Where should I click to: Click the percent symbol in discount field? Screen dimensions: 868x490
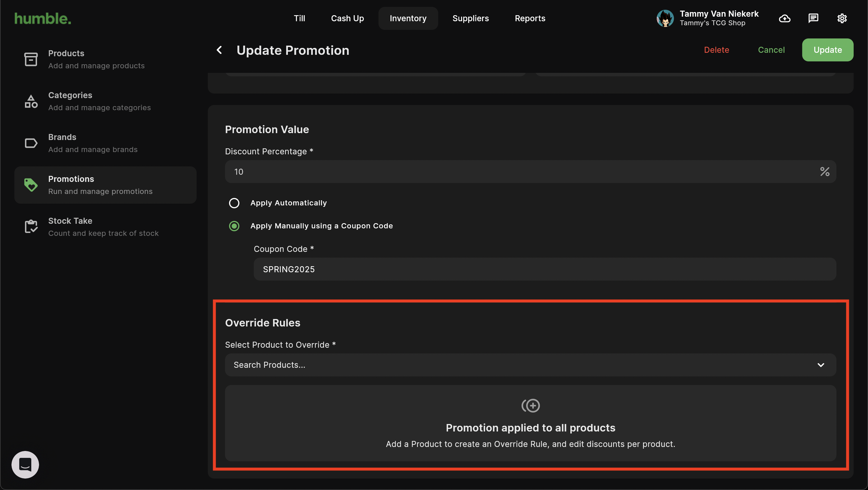point(825,172)
